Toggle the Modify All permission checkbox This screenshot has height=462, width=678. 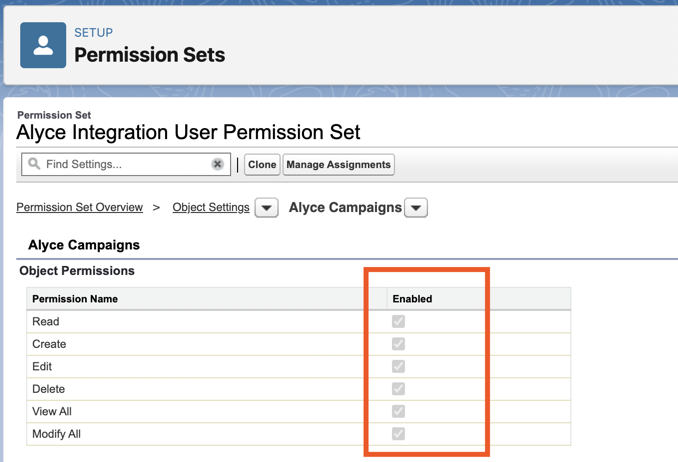point(398,434)
